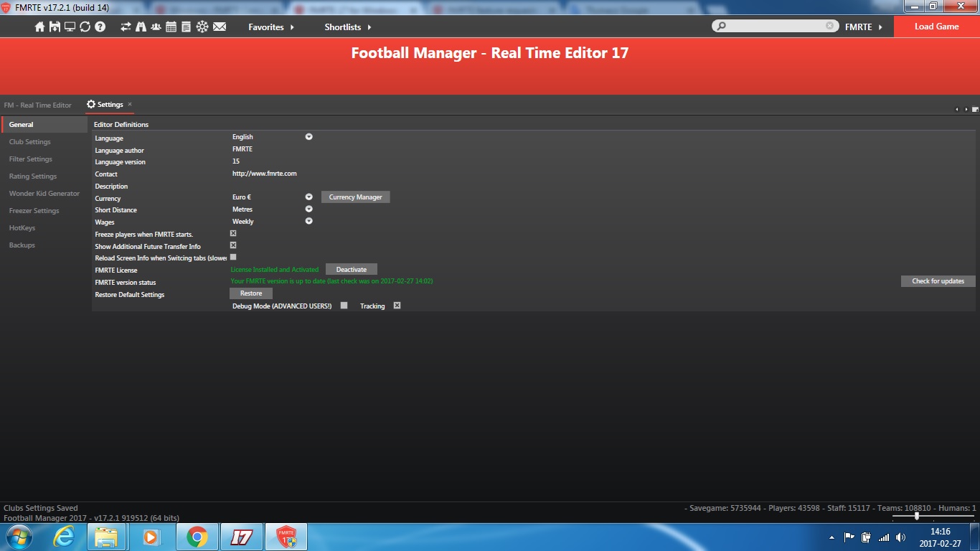The image size is (980, 551).
Task: Open Backups section
Action: [44, 245]
